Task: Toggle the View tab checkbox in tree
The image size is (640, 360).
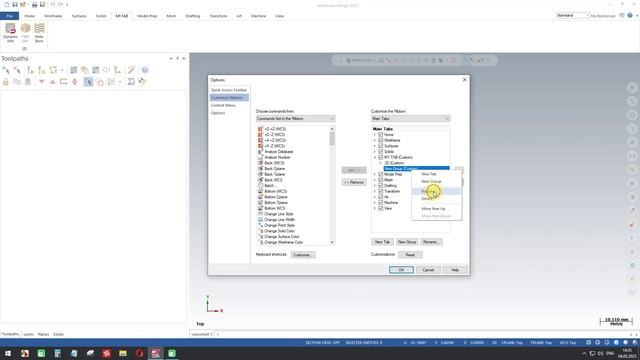Action: point(380,208)
